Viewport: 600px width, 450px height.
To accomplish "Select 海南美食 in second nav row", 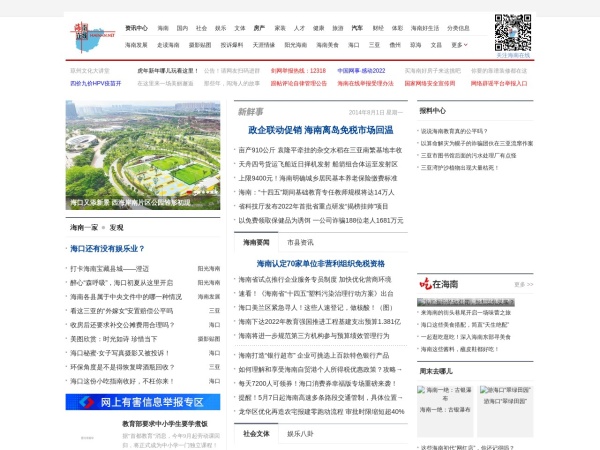I will 327,45.
